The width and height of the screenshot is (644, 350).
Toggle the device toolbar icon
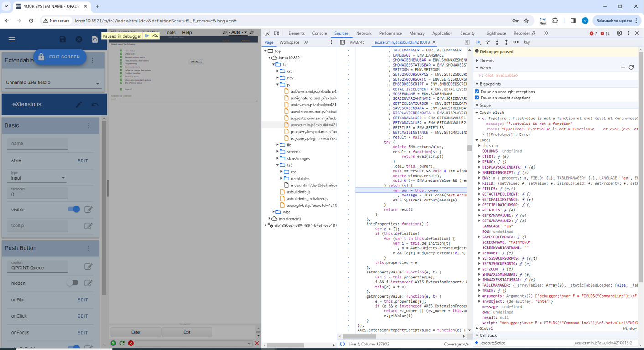click(276, 33)
